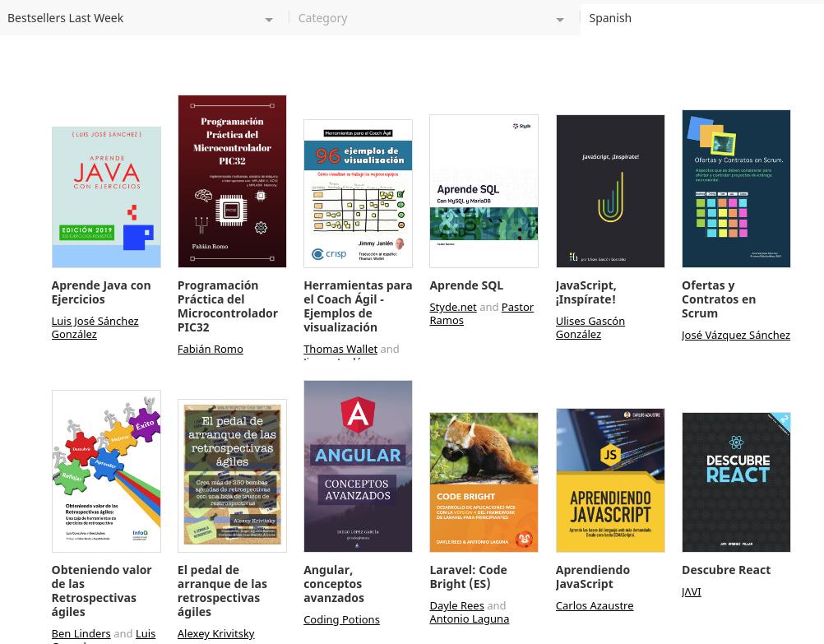This screenshot has width=824, height=644.
Task: Visit author Fabián Romo's page
Action: pyautogui.click(x=211, y=349)
